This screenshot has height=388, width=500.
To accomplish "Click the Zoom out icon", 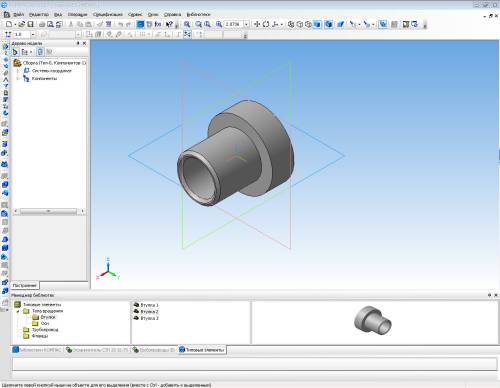I will pyautogui.click(x=207, y=24).
